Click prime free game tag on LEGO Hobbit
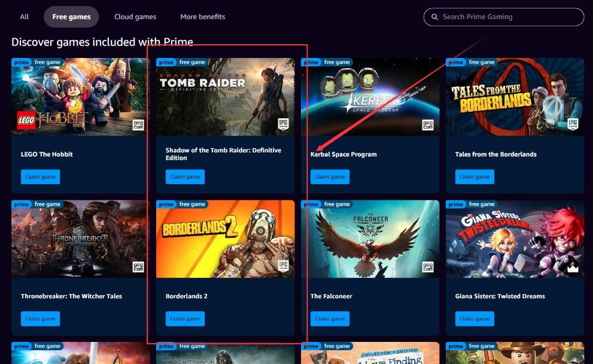The image size is (593, 364). point(38,62)
